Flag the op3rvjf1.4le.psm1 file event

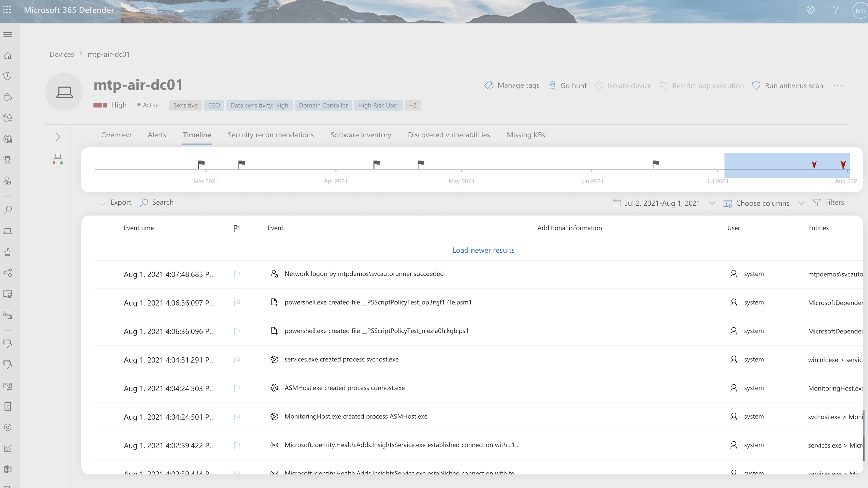(237, 303)
